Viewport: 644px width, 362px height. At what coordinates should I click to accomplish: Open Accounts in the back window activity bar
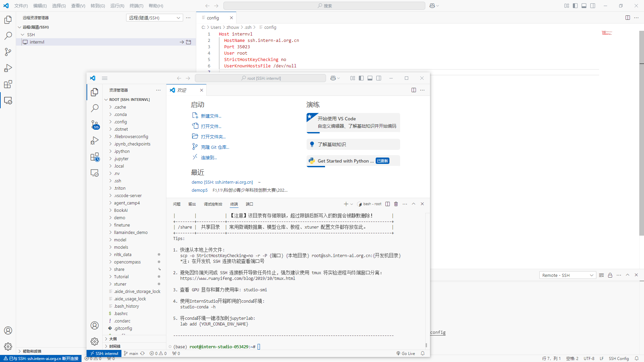(8, 330)
